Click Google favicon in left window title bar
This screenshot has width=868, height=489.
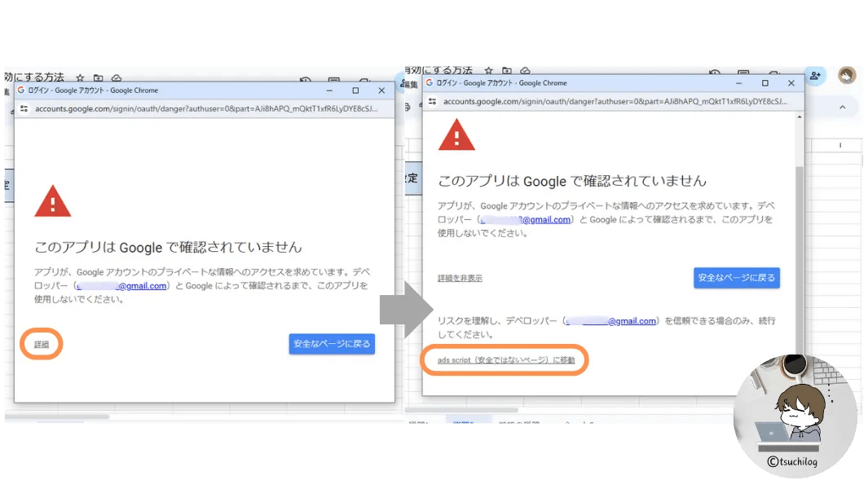[21, 90]
